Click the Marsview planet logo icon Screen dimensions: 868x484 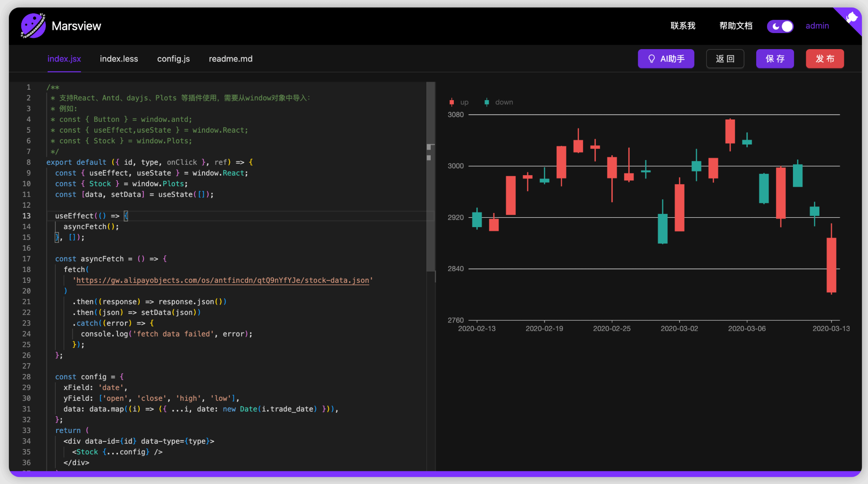33,25
